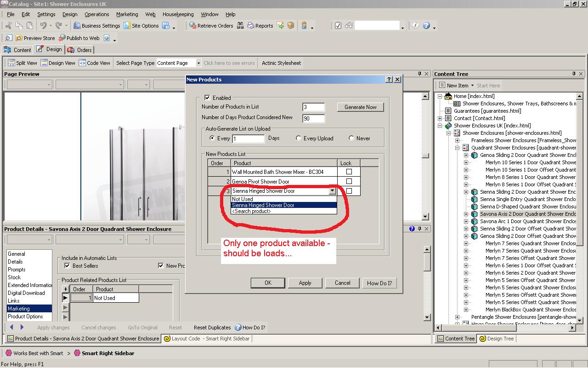Screen dimensions: 588x368
Task: Click Publish to Web icon
Action: pyautogui.click(x=62, y=38)
